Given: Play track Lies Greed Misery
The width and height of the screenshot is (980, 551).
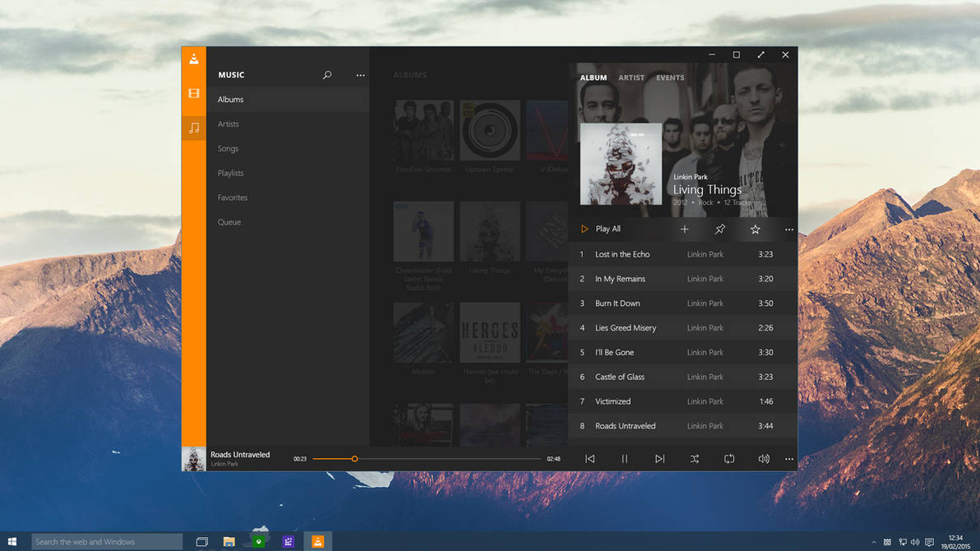Looking at the screenshot, I should point(683,328).
